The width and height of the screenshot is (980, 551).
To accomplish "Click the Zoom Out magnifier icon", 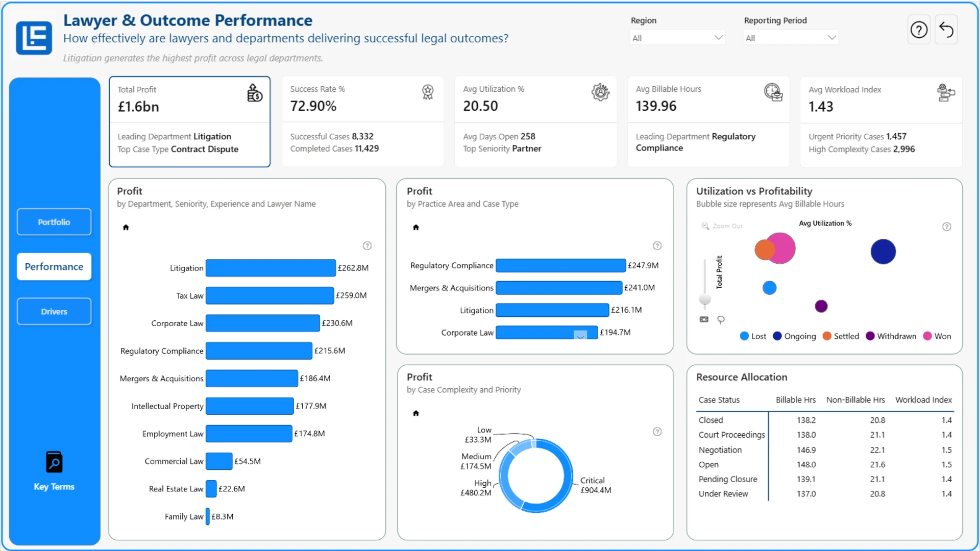I will 705,226.
